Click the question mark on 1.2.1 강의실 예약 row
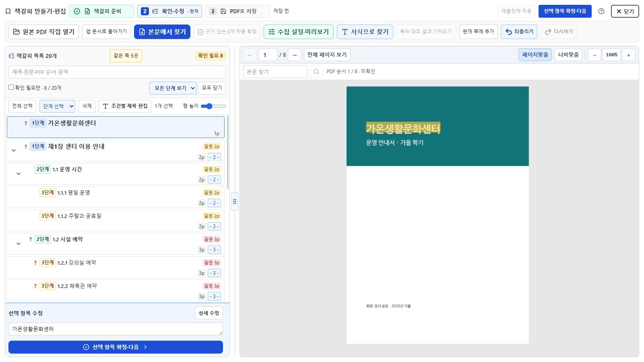 35,263
